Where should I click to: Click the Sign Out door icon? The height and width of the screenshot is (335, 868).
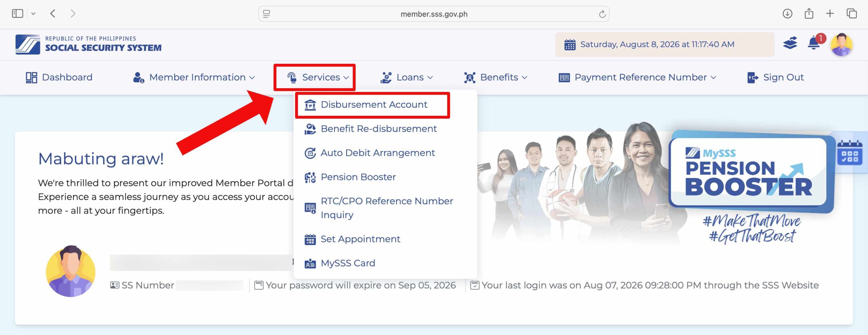pyautogui.click(x=753, y=77)
